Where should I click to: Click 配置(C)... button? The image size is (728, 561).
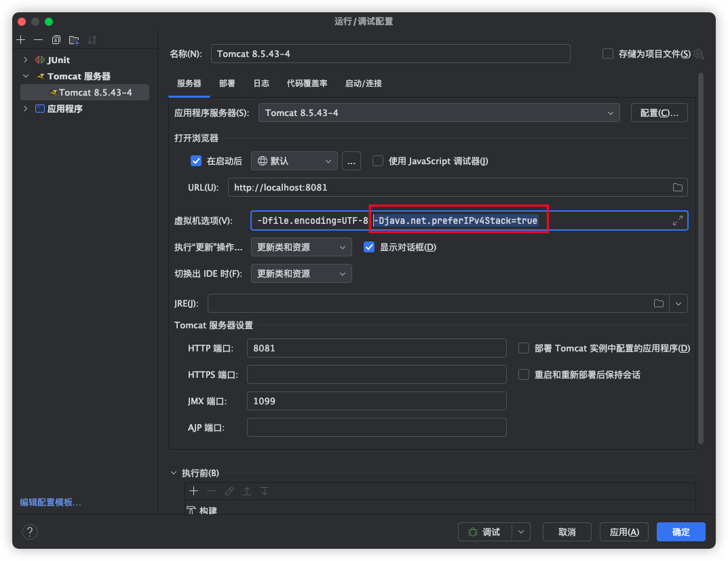click(659, 113)
